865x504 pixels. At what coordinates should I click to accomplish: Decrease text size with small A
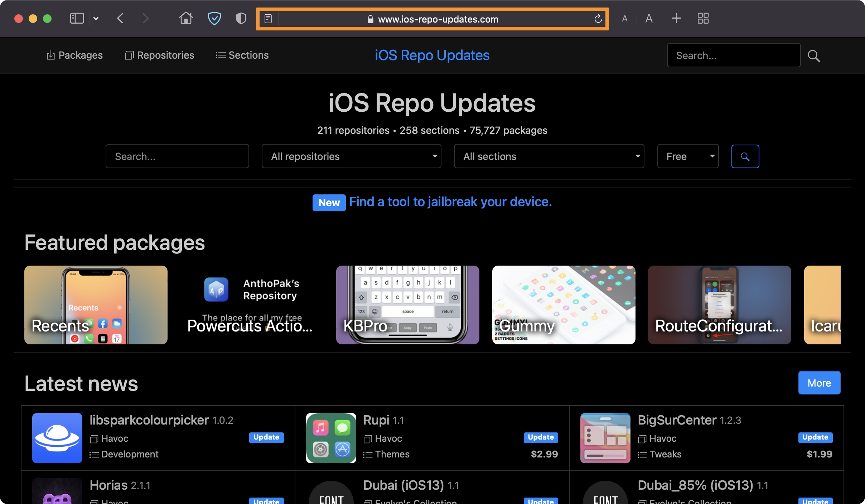(x=624, y=19)
